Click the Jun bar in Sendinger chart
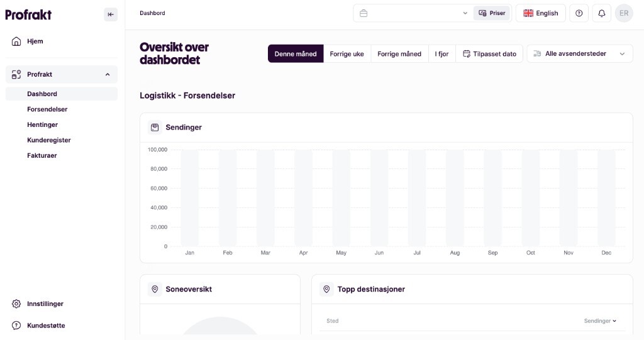The height and width of the screenshot is (340, 644). [x=379, y=198]
